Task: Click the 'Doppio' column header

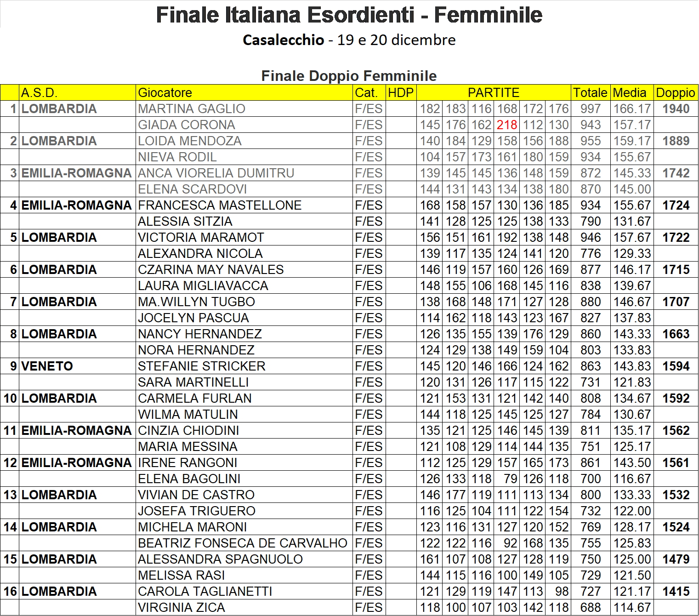Action: [x=676, y=93]
